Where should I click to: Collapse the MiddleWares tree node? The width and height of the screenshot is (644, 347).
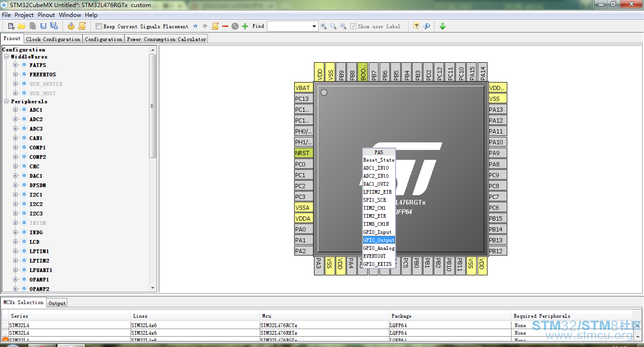pyautogui.click(x=7, y=57)
